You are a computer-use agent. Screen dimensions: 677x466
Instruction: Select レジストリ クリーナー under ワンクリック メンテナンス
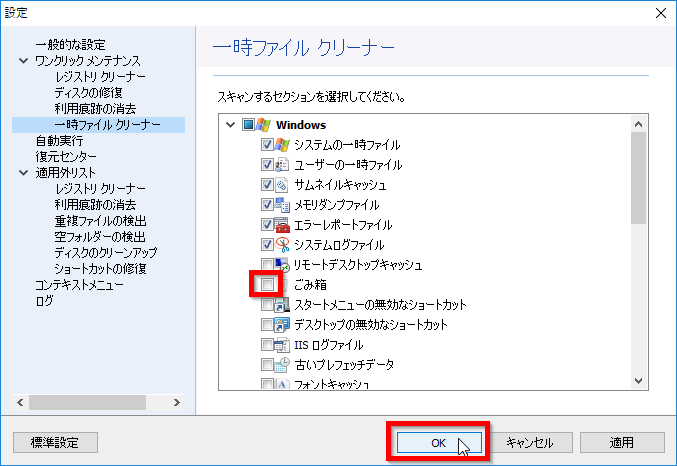point(100,77)
